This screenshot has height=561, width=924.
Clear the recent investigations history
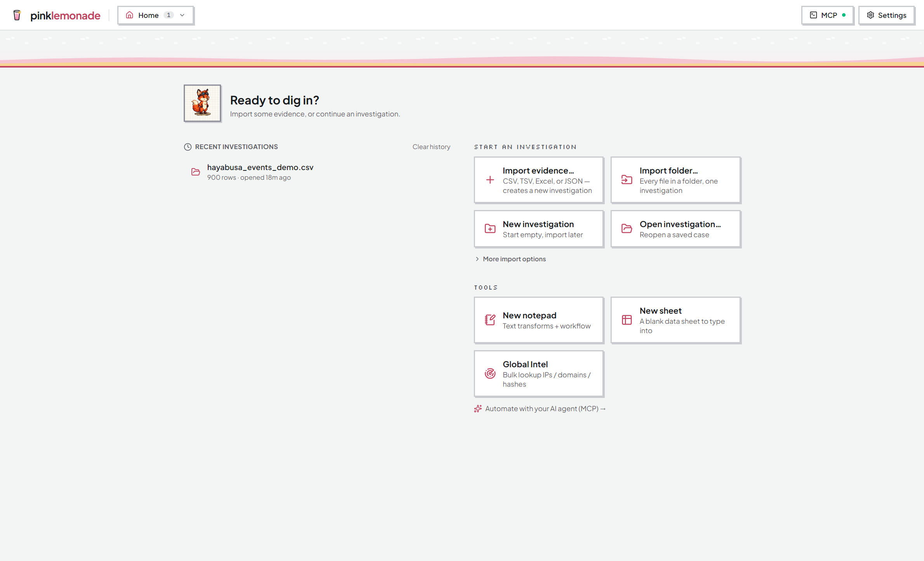coord(431,147)
